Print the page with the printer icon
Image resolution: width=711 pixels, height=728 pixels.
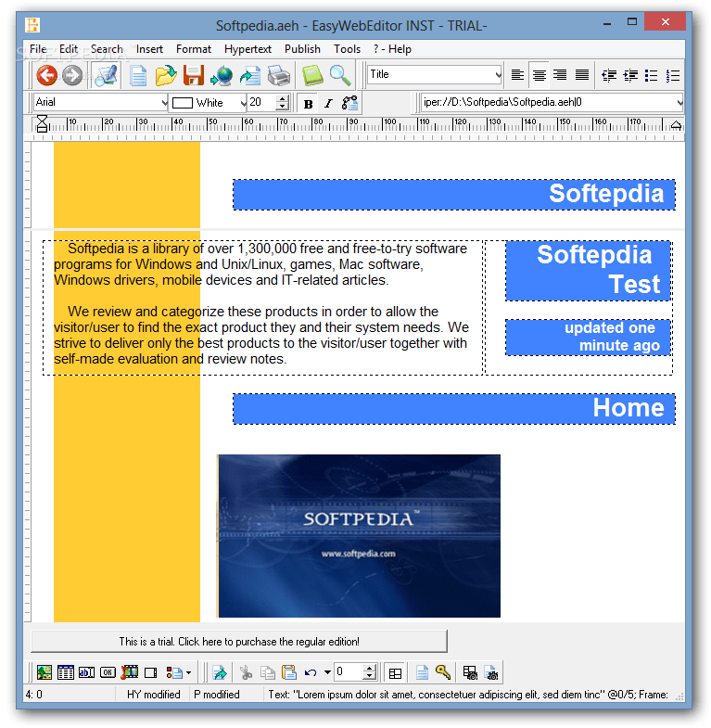tap(279, 76)
